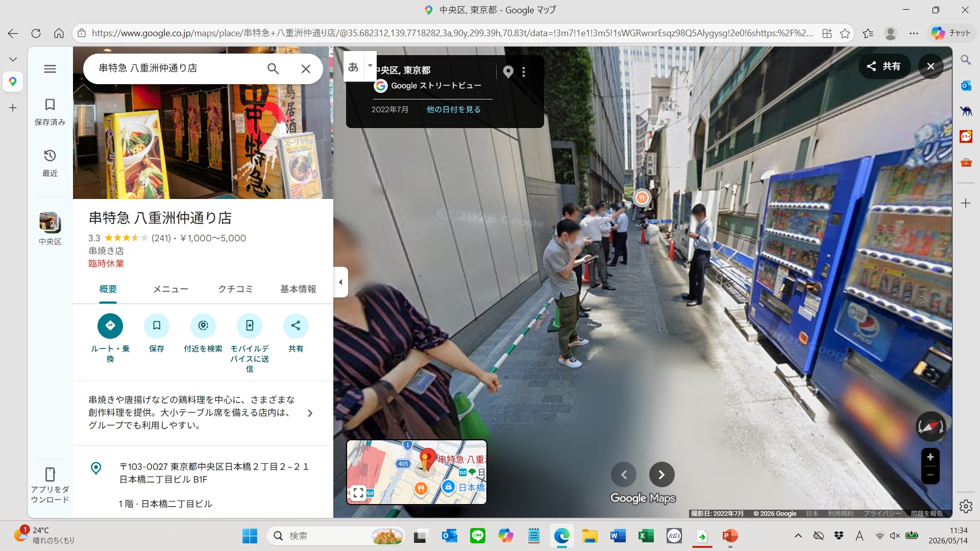Open Copilot チャット button
This screenshot has height=551, width=980.
point(951,33)
